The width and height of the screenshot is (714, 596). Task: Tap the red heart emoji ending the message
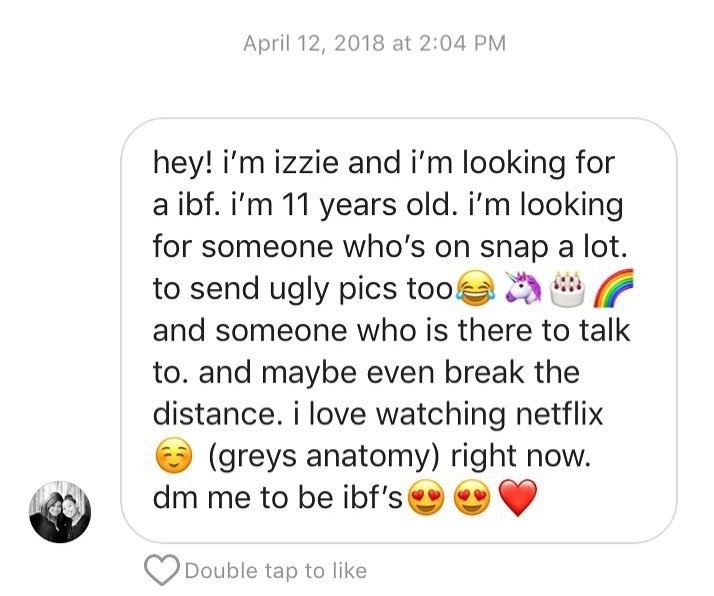(x=517, y=499)
